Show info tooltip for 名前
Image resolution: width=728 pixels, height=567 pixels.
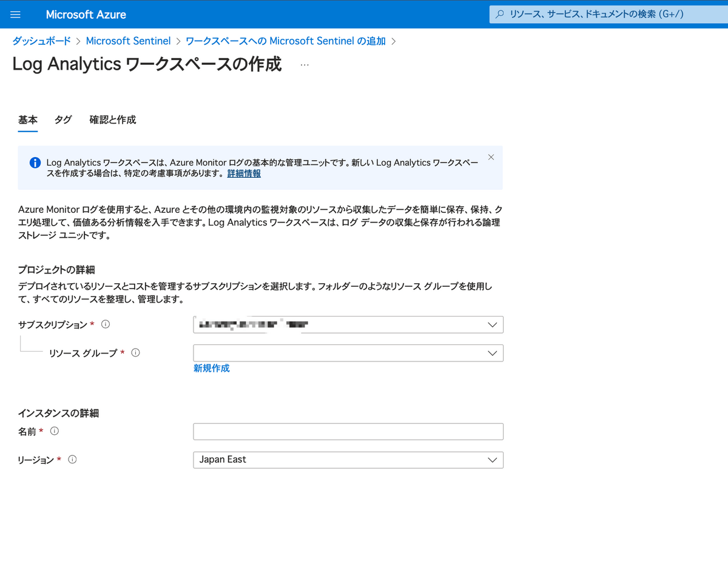coord(54,431)
